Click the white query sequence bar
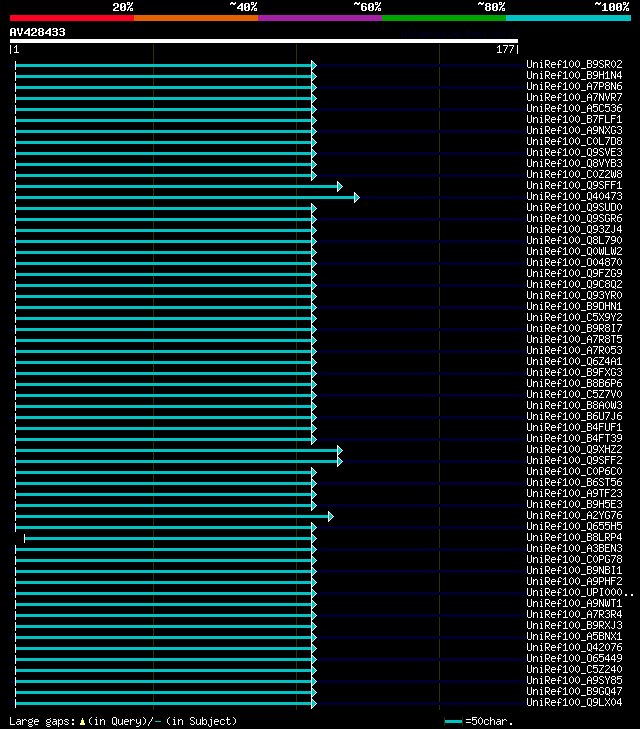 264,41
